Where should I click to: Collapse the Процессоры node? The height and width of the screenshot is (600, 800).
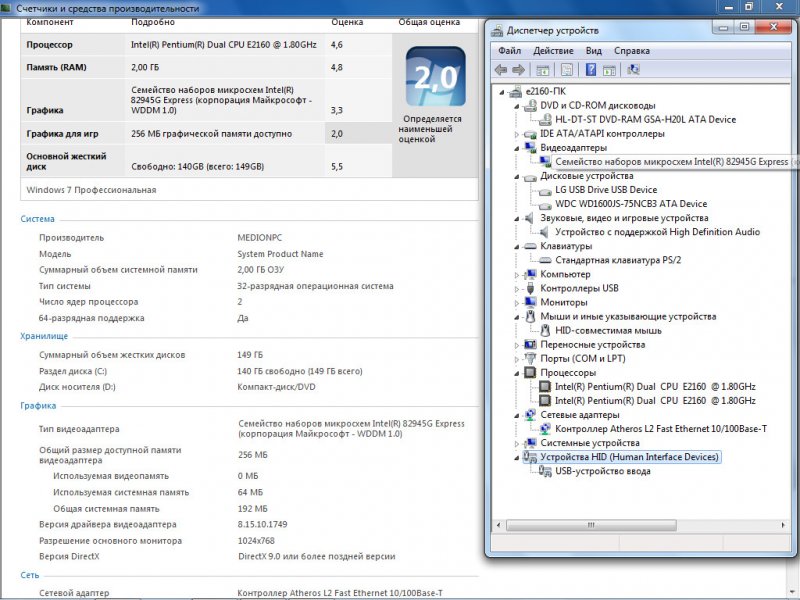pos(517,372)
